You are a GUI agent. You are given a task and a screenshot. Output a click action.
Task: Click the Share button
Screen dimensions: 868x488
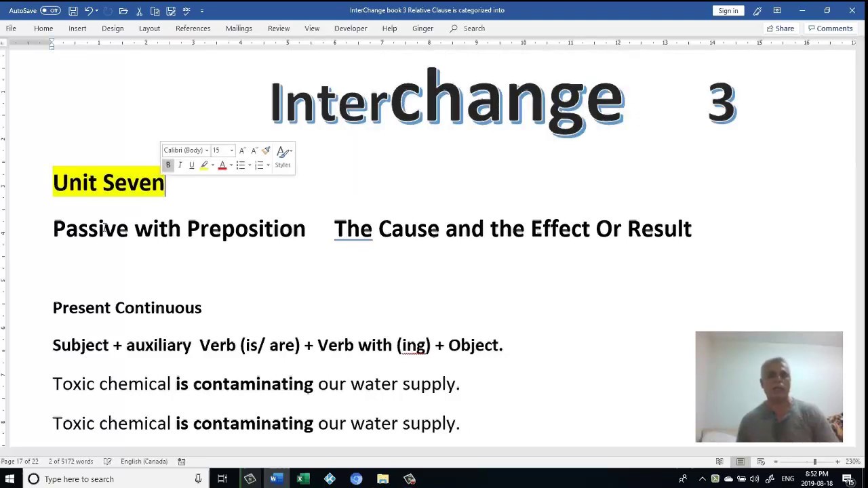click(779, 28)
